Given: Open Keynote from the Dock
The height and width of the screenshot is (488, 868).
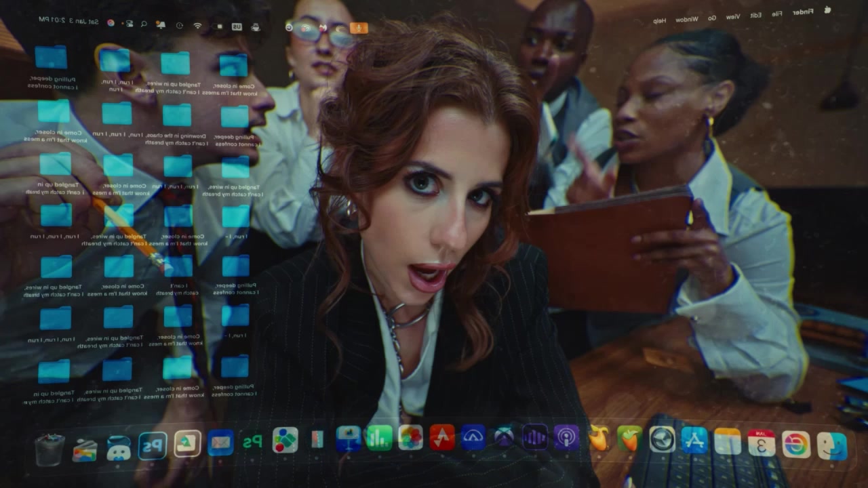Looking at the screenshot, I should pyautogui.click(x=349, y=439).
